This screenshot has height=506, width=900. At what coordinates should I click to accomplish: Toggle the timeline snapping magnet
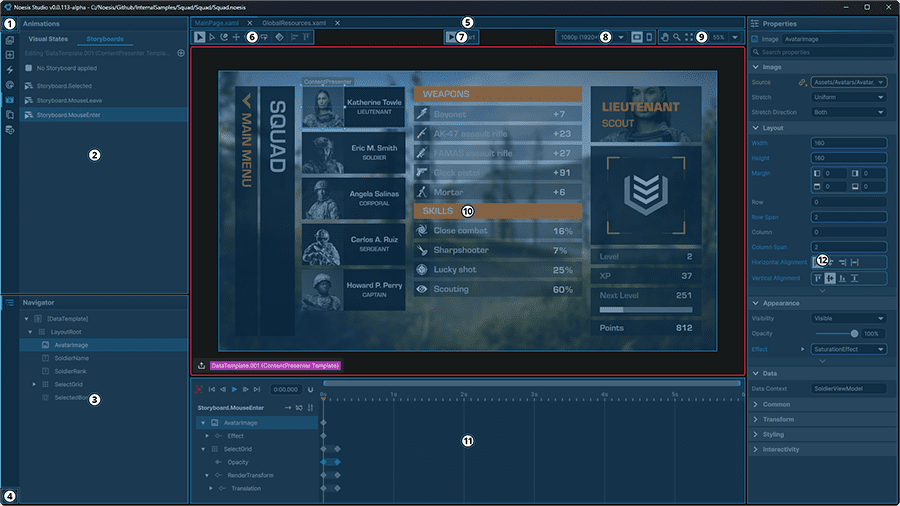311,390
